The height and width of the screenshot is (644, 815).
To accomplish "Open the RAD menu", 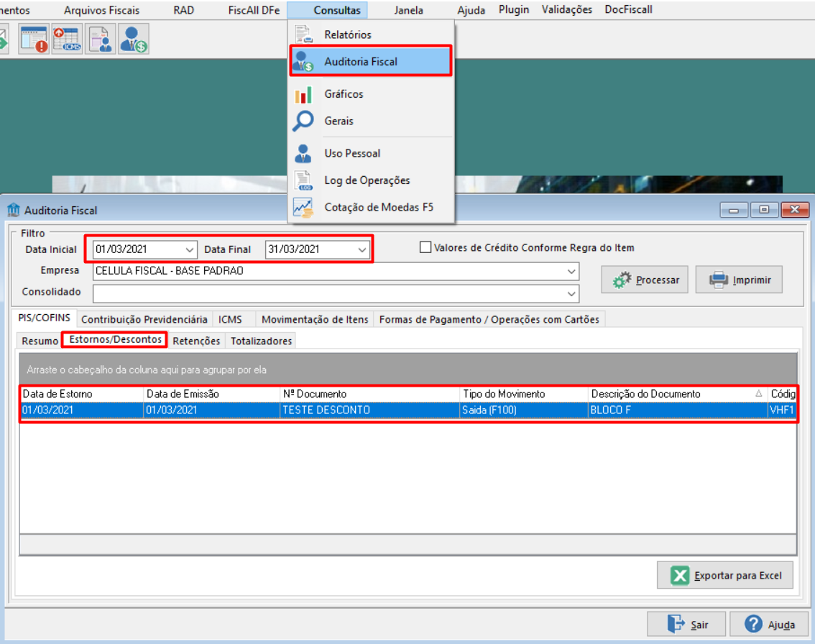I will coord(183,10).
